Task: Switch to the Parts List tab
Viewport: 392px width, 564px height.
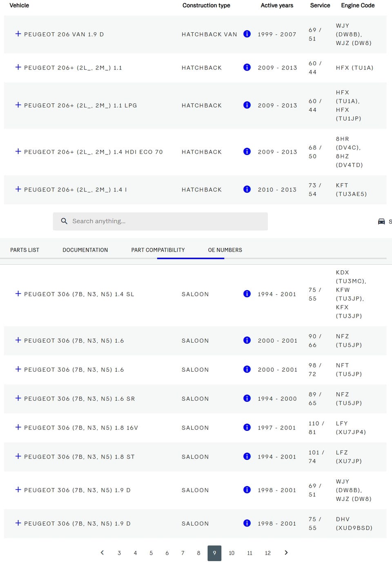Action: click(x=25, y=250)
